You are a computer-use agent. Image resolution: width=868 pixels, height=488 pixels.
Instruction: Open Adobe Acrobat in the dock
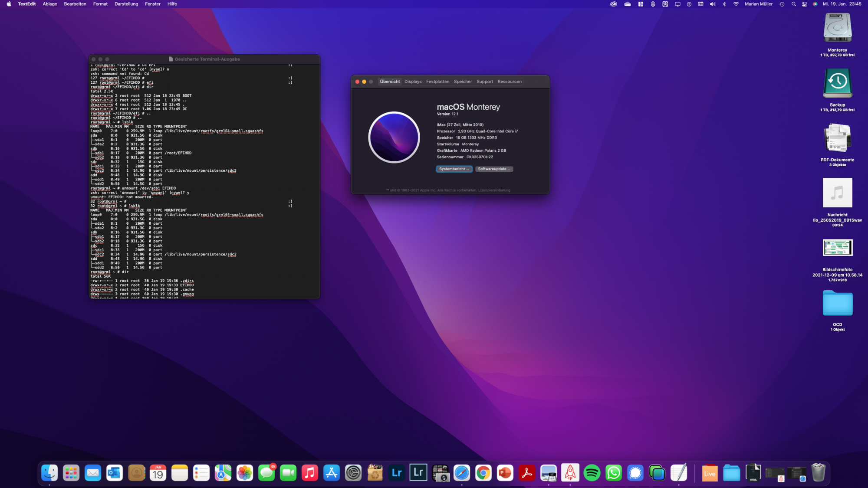(x=527, y=473)
